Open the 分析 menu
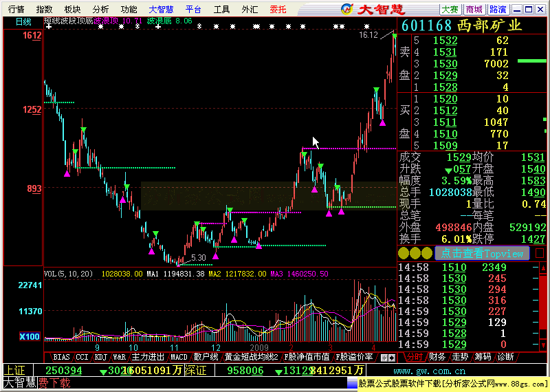The width and height of the screenshot is (550, 392). (x=100, y=9)
